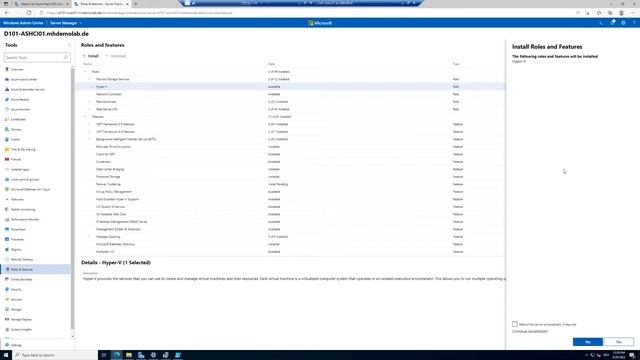Expand File and Storage Services row
The height and width of the screenshot is (360, 640).
[89, 79]
